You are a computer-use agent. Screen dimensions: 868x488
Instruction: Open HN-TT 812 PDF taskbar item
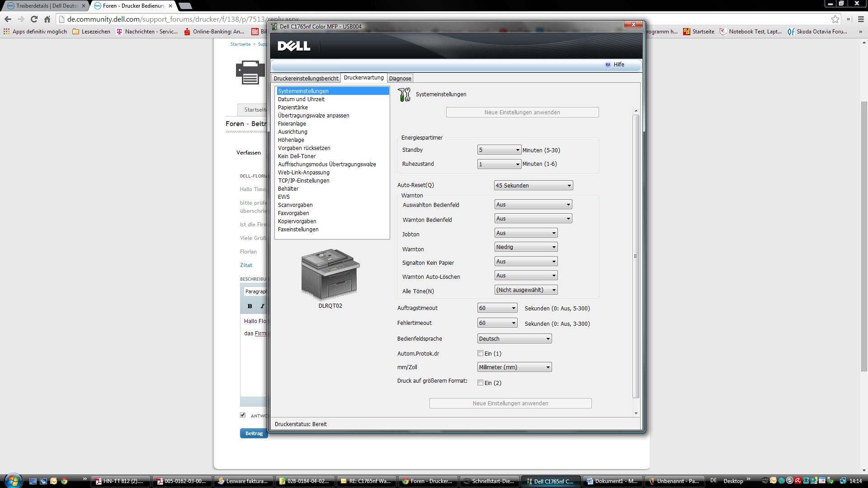120,481
